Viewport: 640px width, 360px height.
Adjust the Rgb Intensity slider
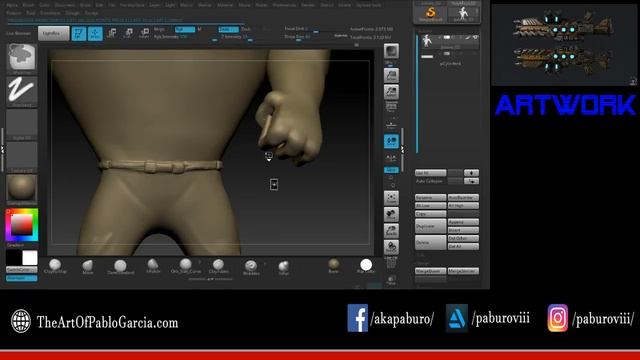point(186,37)
